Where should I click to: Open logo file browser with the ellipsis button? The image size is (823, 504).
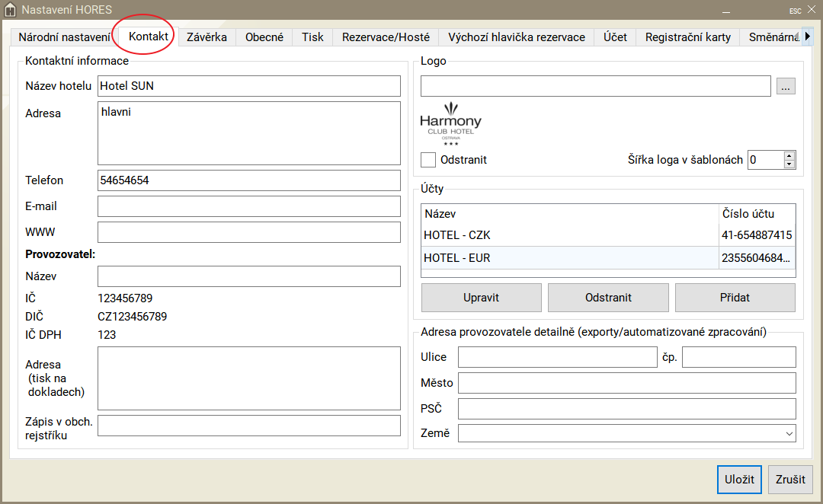click(x=786, y=86)
